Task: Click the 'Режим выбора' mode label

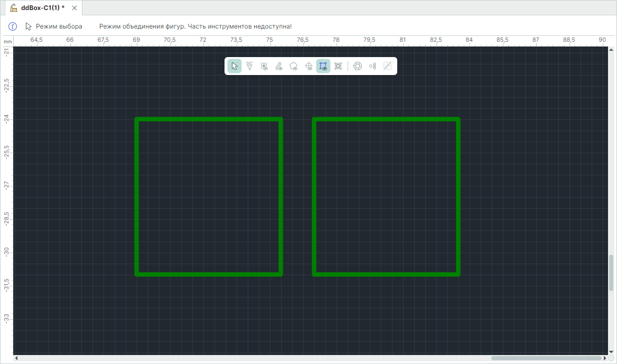Action: tap(59, 26)
